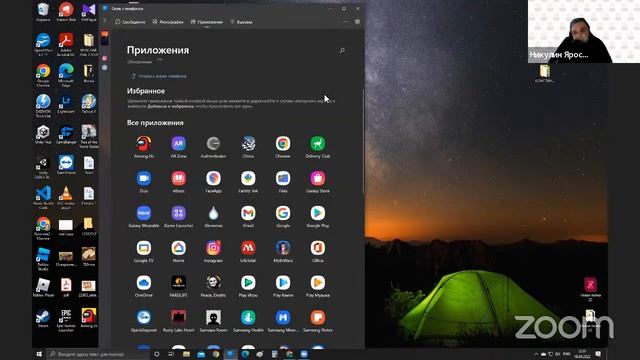Open DAEMON Tools Lite desktop shortcut
Viewport: 640px width, 360px height.
[x=43, y=106]
